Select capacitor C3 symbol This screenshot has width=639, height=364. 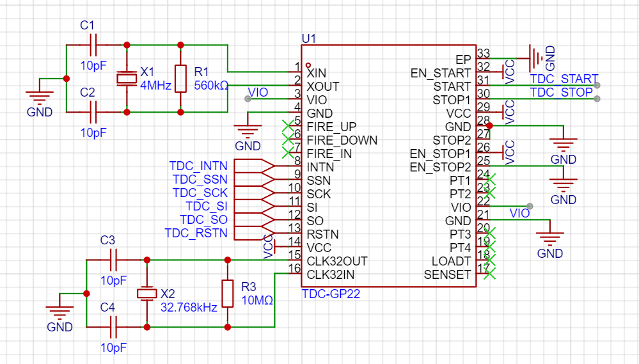click(114, 260)
